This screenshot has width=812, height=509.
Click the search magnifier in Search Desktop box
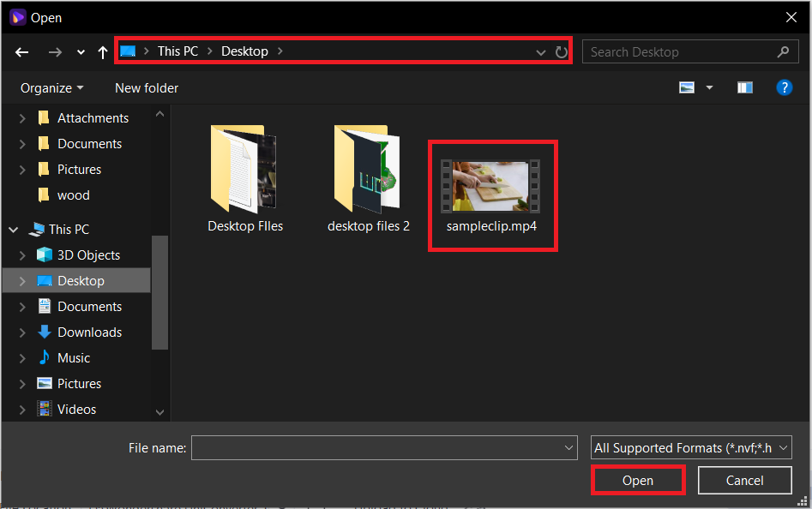(783, 51)
